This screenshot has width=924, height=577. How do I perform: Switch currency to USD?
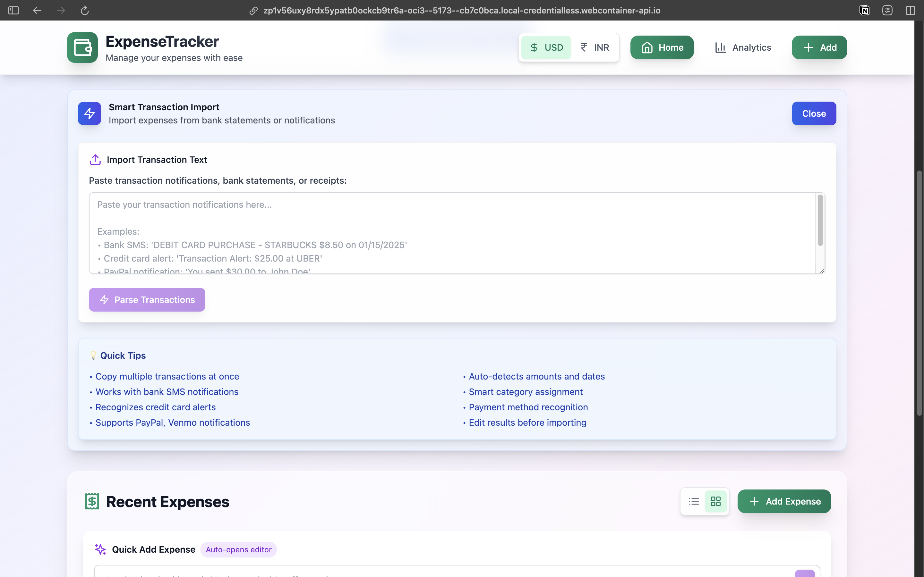pyautogui.click(x=546, y=47)
